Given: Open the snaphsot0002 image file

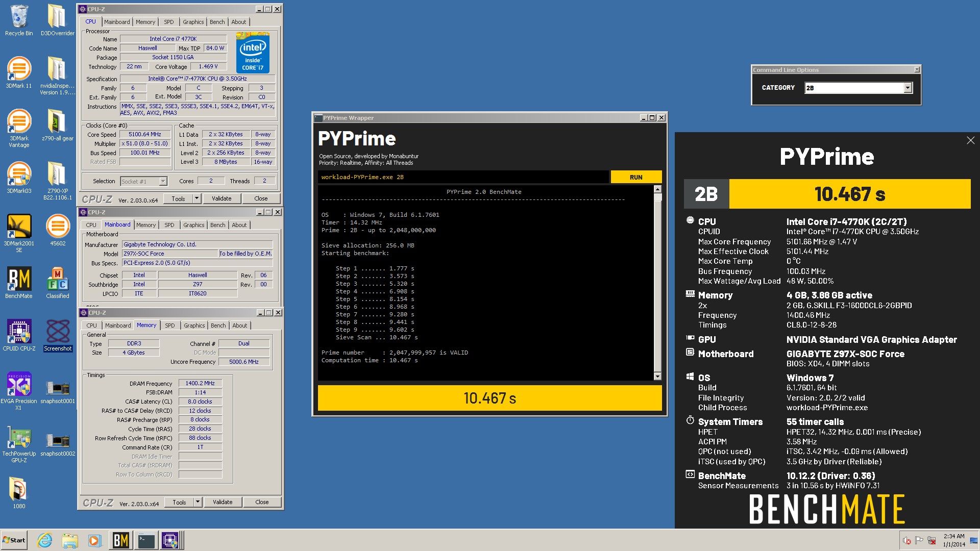Looking at the screenshot, I should pyautogui.click(x=58, y=443).
